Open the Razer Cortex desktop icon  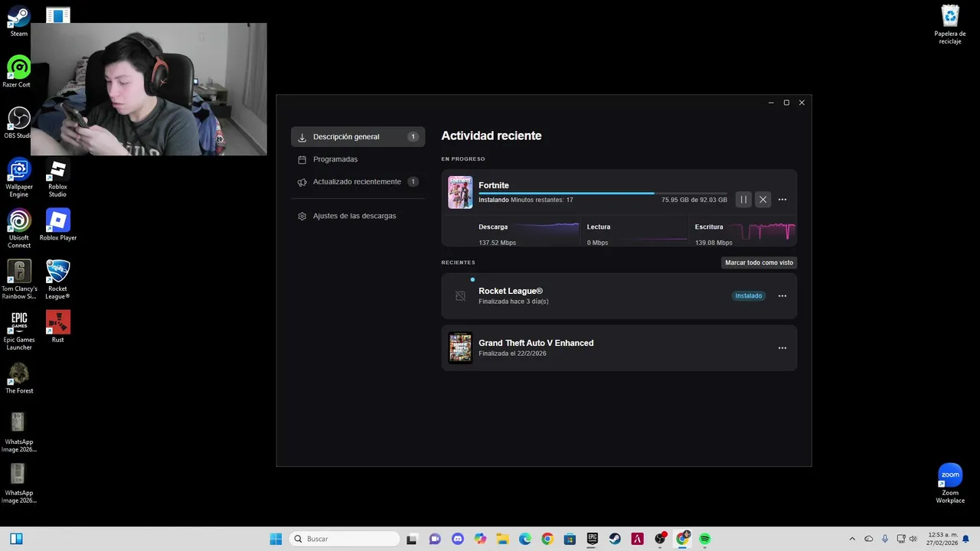(x=17, y=72)
